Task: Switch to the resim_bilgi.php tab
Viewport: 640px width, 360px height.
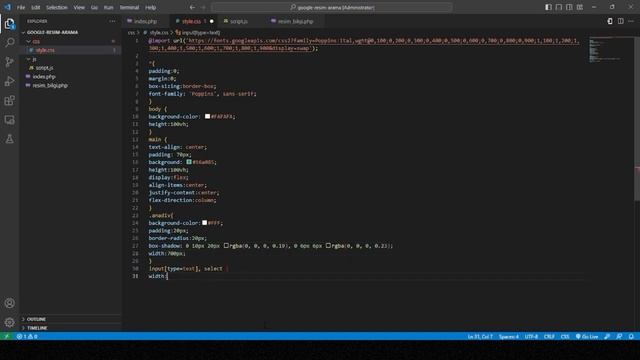Action: [x=296, y=21]
